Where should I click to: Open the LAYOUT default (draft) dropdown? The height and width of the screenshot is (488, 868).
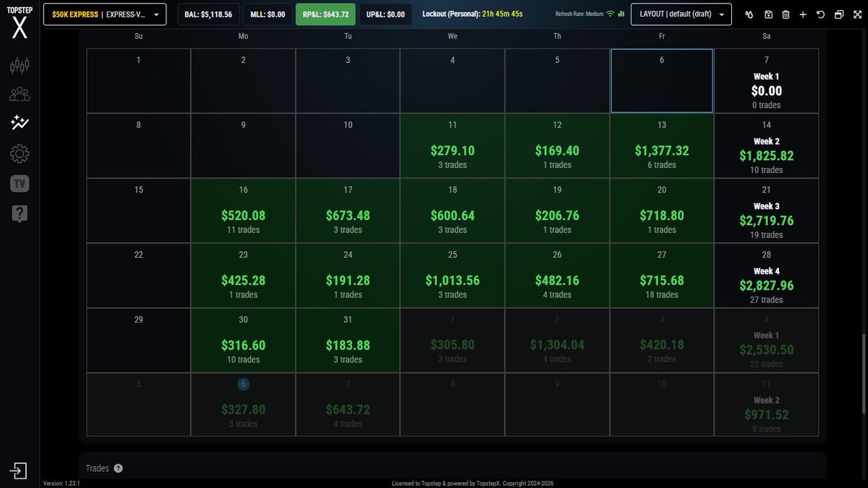[681, 14]
